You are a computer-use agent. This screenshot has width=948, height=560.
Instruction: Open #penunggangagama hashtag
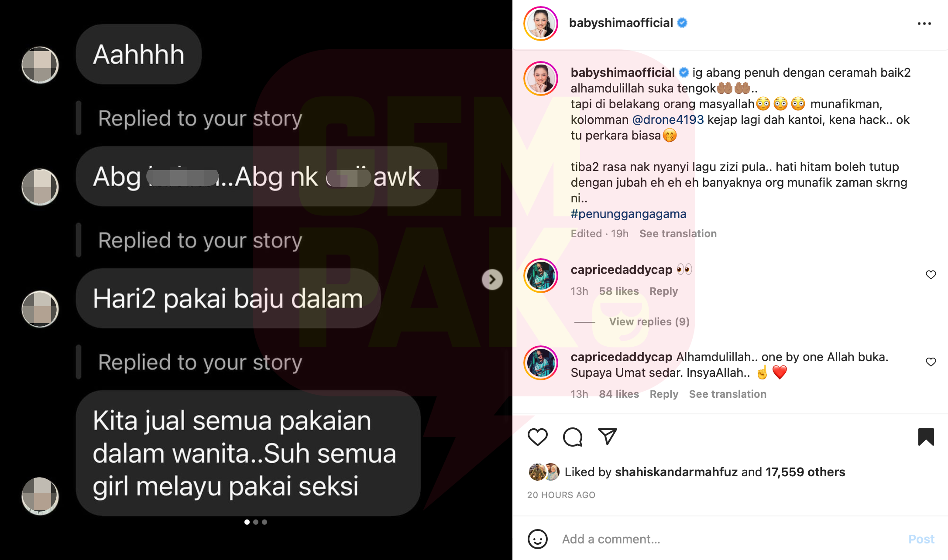click(x=629, y=214)
